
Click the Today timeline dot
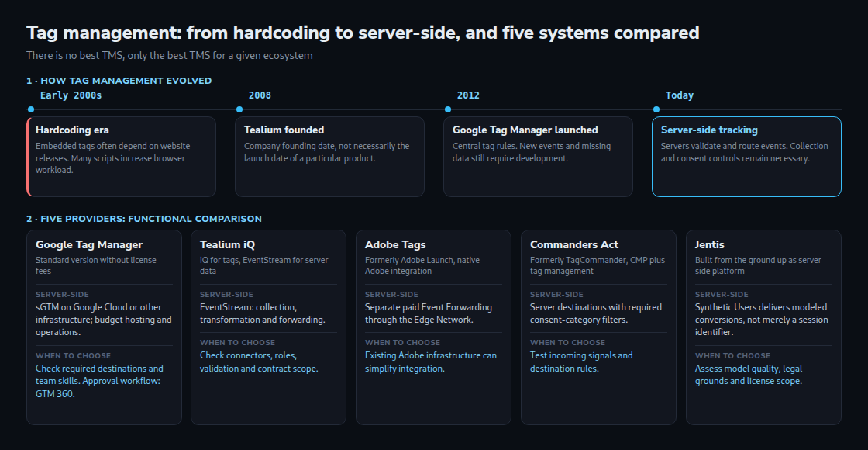[x=656, y=109]
